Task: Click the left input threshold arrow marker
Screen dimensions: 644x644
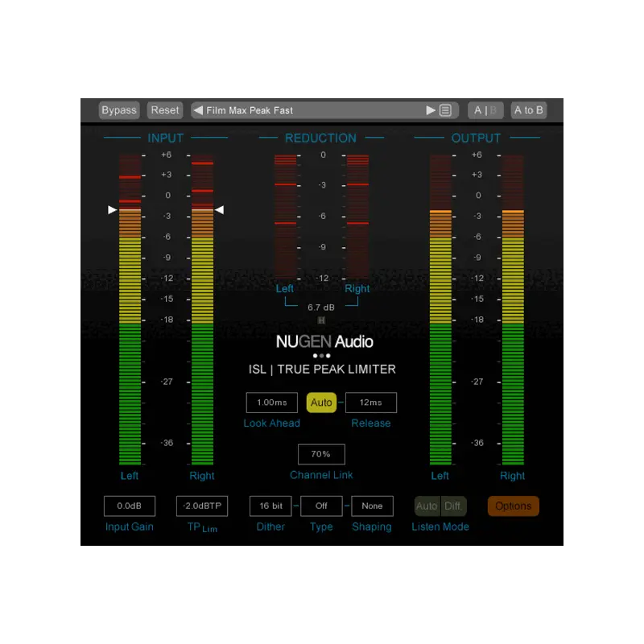Action: (112, 210)
